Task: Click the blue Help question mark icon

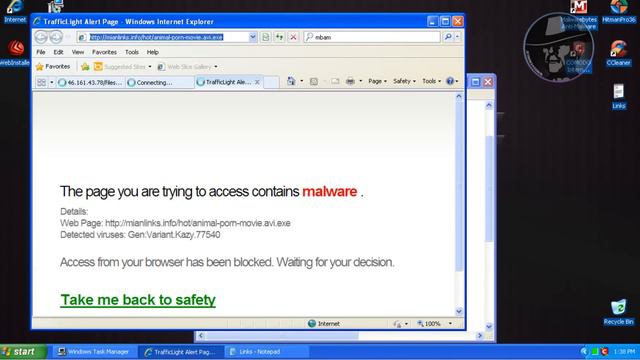Action: coord(450,81)
